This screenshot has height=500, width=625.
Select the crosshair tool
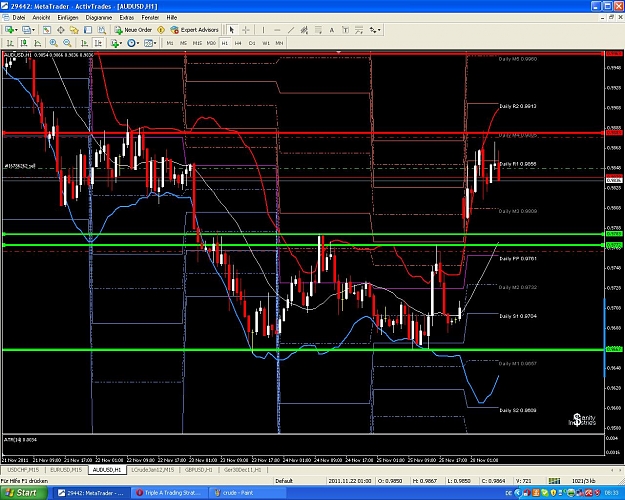[x=246, y=30]
